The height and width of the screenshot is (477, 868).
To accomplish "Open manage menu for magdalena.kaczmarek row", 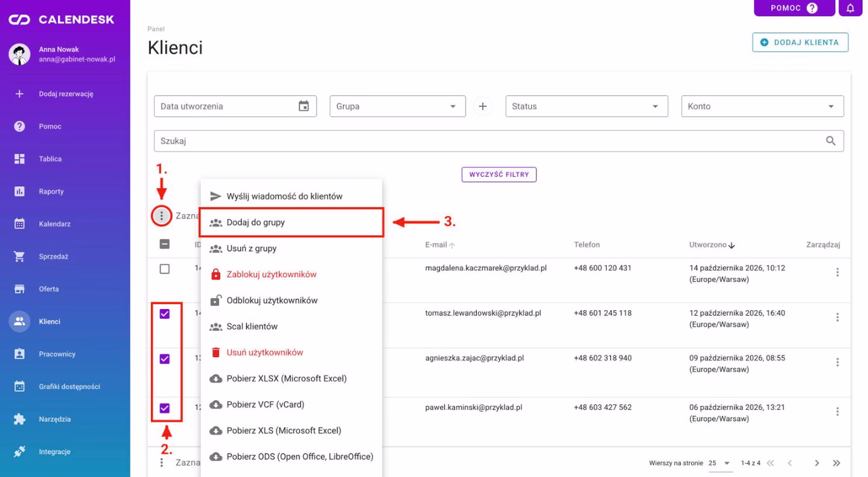I will 837,273.
